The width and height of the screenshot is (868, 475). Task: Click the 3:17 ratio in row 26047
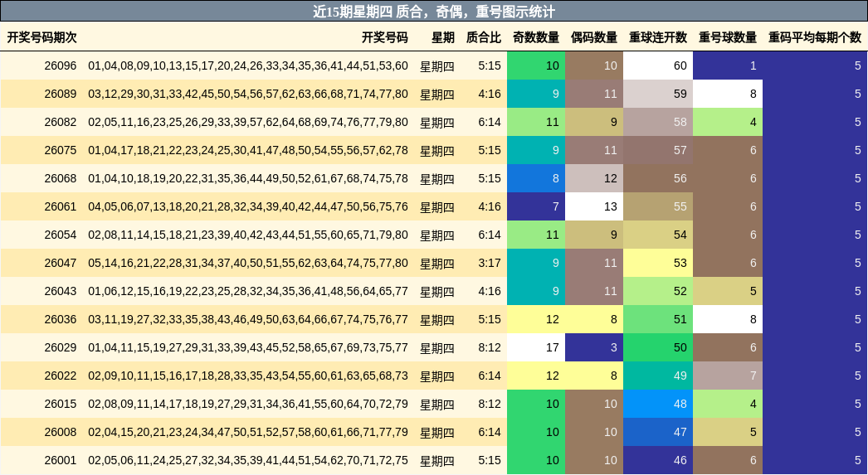pos(490,264)
